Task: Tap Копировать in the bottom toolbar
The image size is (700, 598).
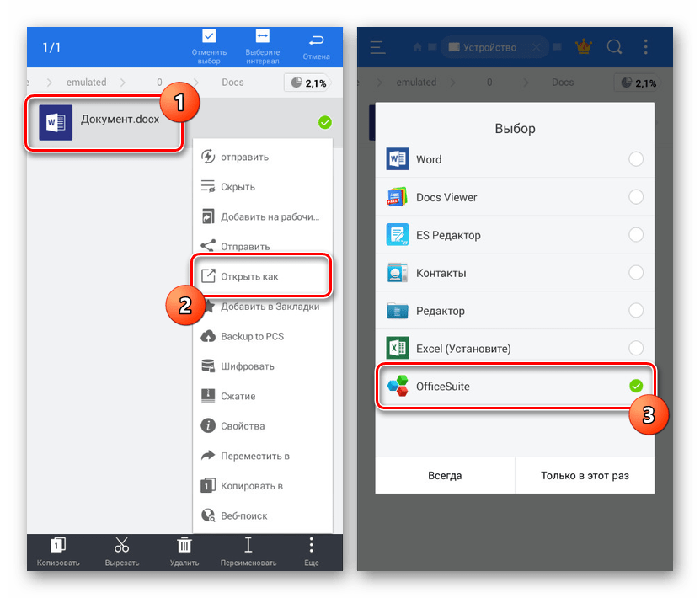Action: tap(58, 552)
